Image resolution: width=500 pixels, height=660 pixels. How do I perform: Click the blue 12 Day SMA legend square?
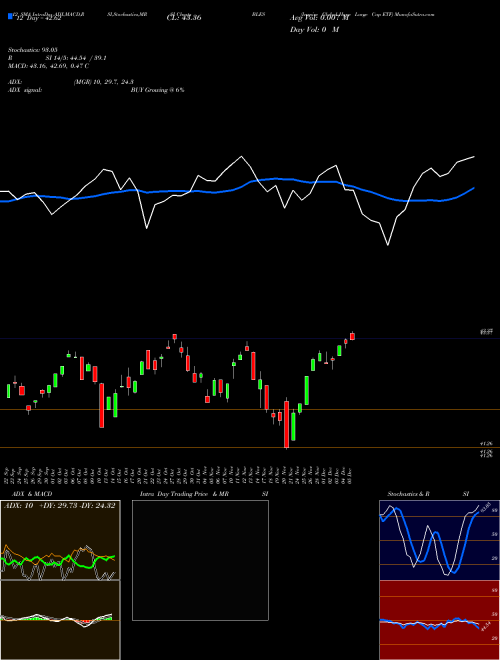[10, 16]
